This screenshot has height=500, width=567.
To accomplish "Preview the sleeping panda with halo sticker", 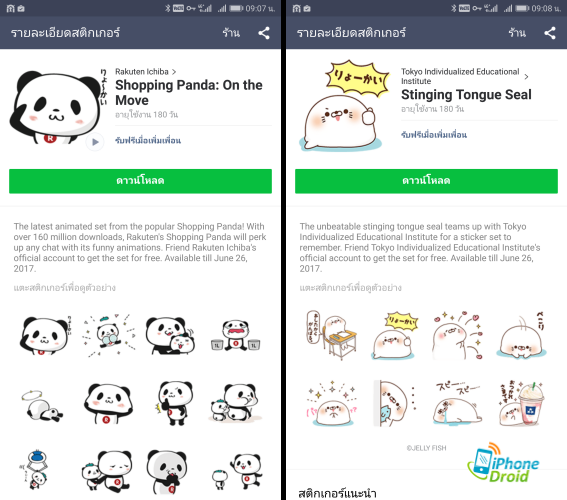I will [43, 406].
